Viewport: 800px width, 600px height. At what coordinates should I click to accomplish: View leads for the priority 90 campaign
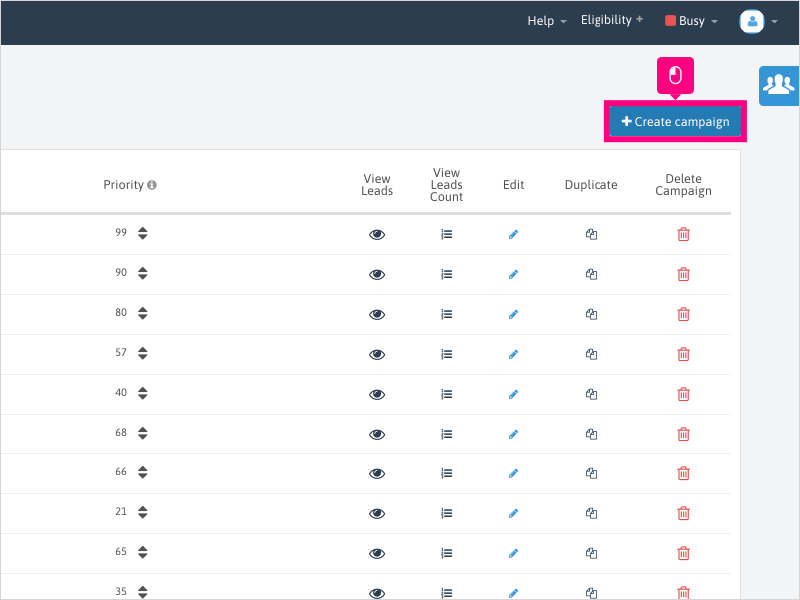pyautogui.click(x=377, y=274)
